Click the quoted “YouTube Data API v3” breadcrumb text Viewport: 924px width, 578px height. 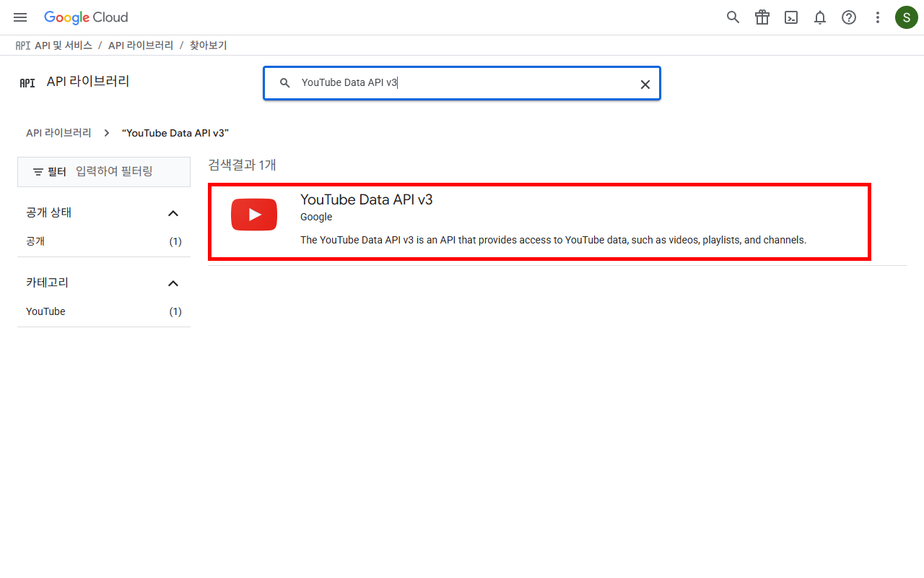[175, 133]
